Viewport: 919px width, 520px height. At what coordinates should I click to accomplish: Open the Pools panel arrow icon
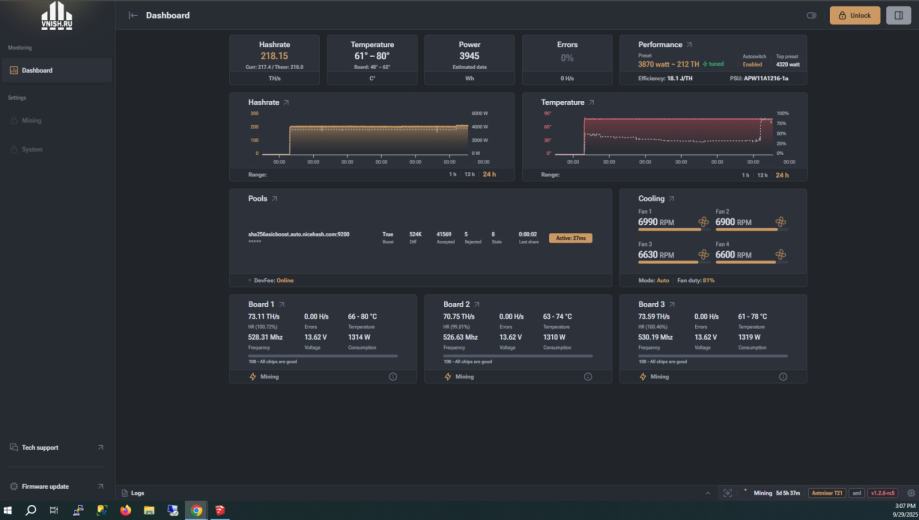click(274, 199)
